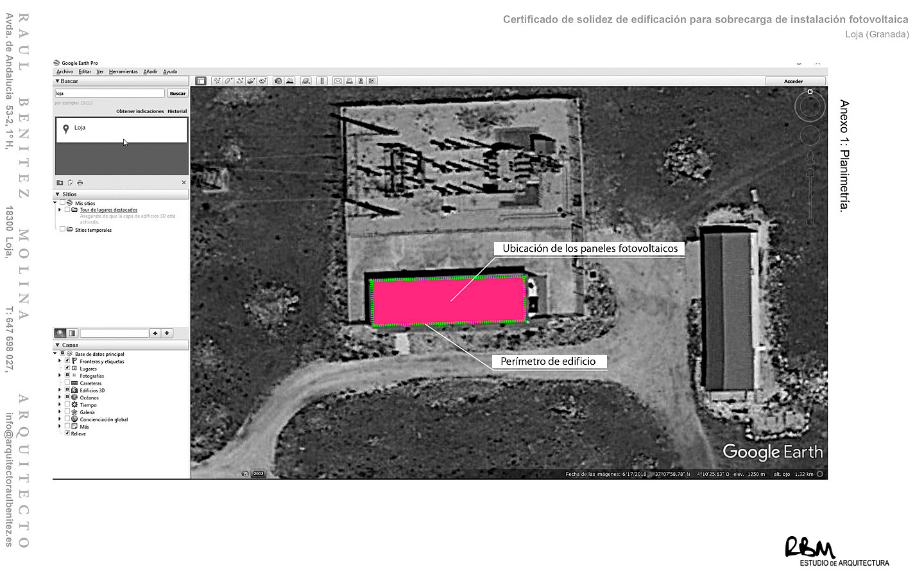Viewport: 924px width, 576px height.
Task: Toggle sunlight across the landscape
Action: (x=290, y=81)
